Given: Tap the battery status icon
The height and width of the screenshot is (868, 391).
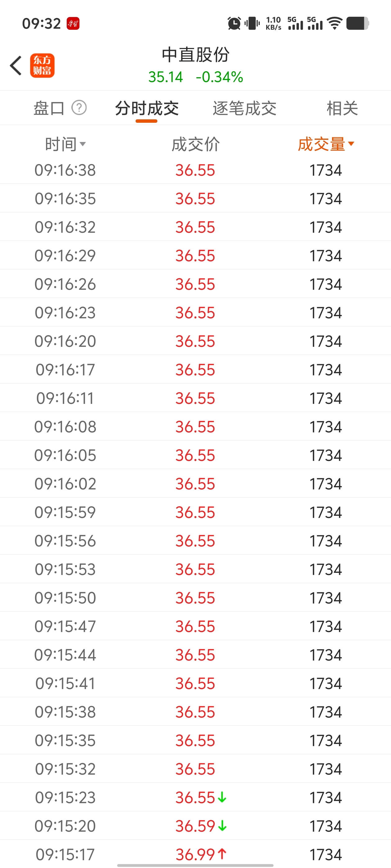Looking at the screenshot, I should click(x=357, y=24).
